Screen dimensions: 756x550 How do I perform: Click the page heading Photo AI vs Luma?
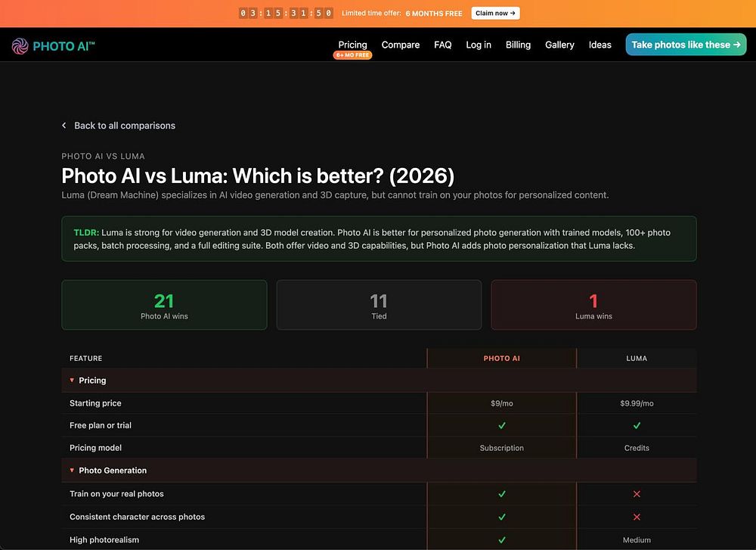click(258, 176)
